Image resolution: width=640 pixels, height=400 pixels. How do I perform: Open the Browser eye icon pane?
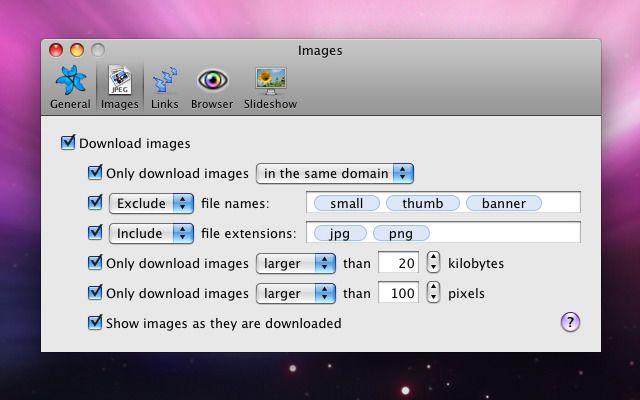tap(211, 87)
